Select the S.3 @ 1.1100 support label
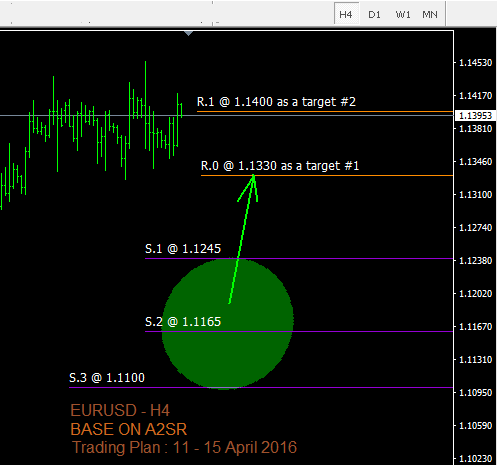The height and width of the screenshot is (465, 497). pyautogui.click(x=107, y=378)
